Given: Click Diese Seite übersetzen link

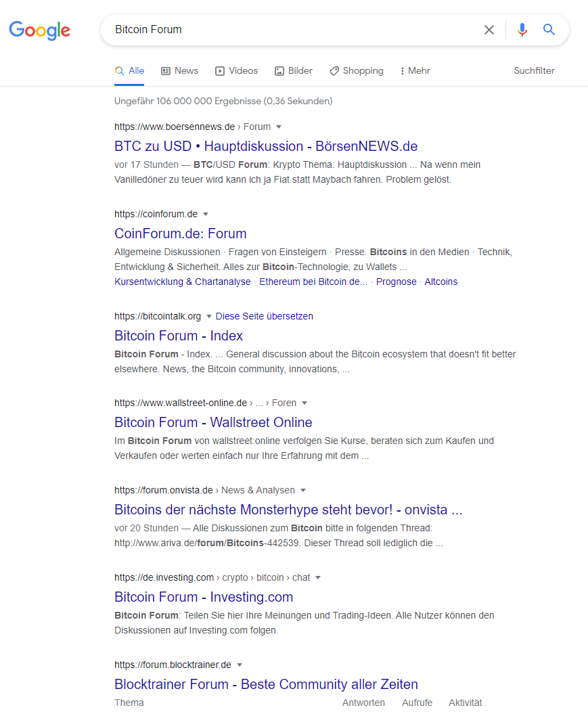Looking at the screenshot, I should pyautogui.click(x=265, y=316).
